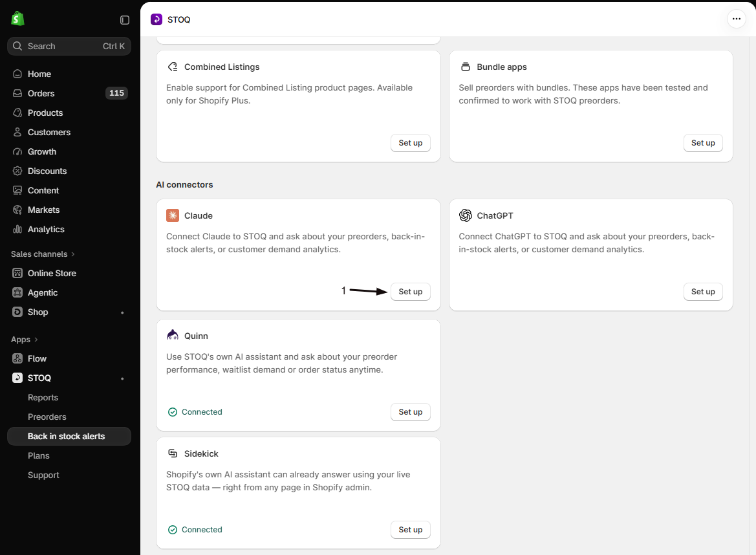Open Sidekick's Set up button
This screenshot has width=756, height=555.
(x=410, y=529)
